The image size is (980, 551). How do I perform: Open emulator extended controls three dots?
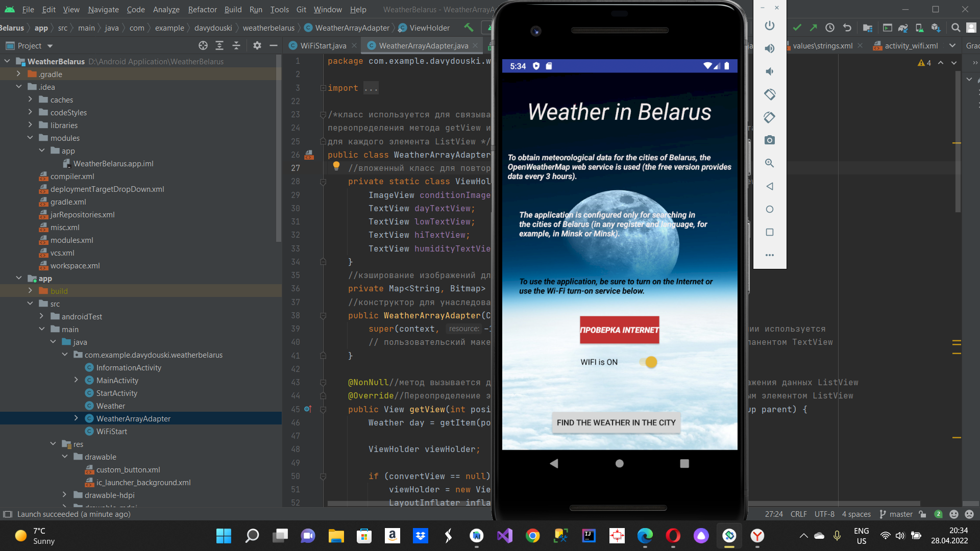(770, 255)
